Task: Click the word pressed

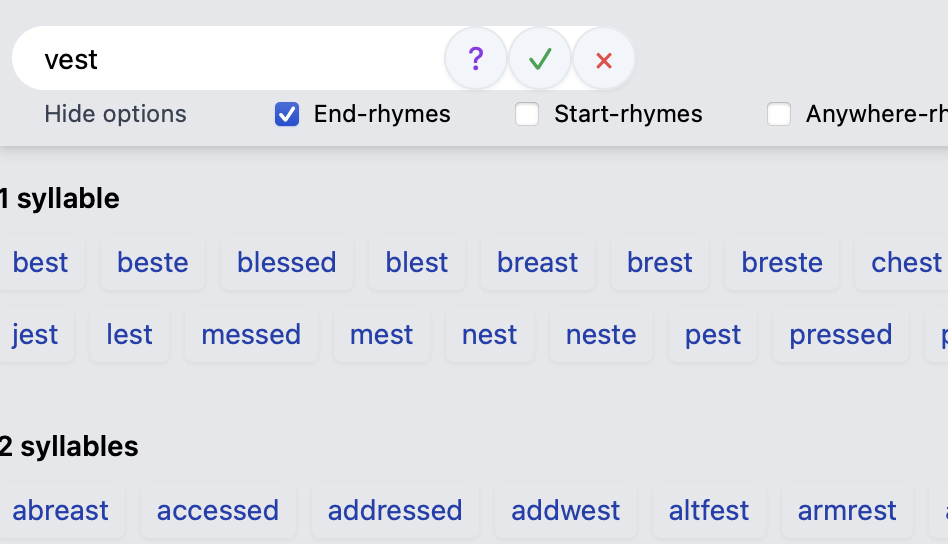Action: pyautogui.click(x=840, y=335)
